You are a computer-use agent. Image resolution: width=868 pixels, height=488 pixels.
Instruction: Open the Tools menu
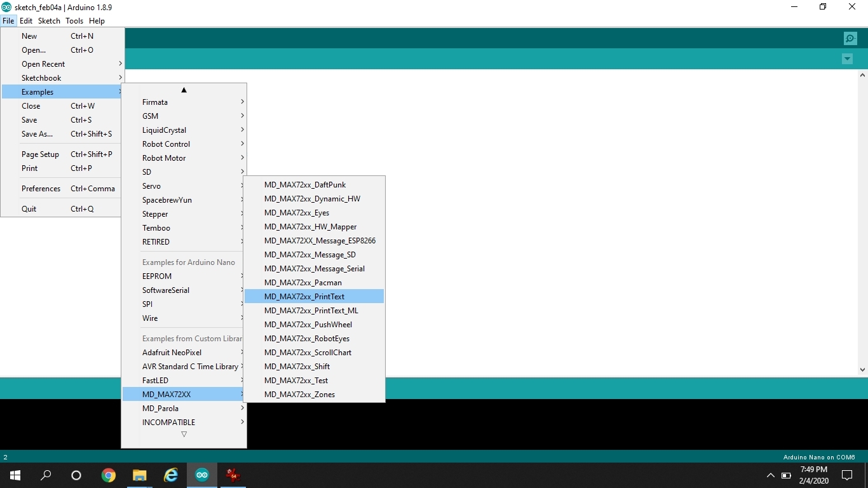[x=74, y=21]
